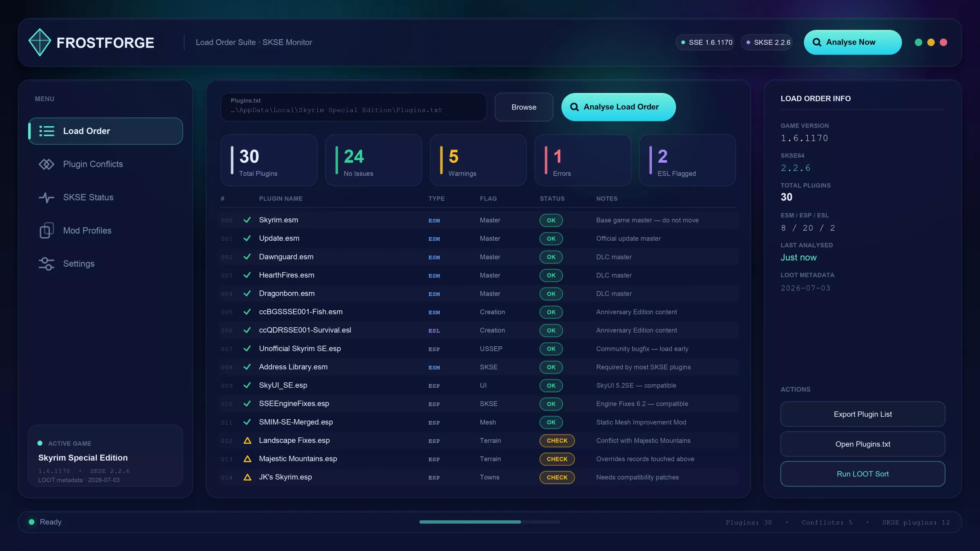Click the checkmark beside SMIM-SE-Merged.esp
This screenshot has width=980, height=551.
(x=247, y=422)
